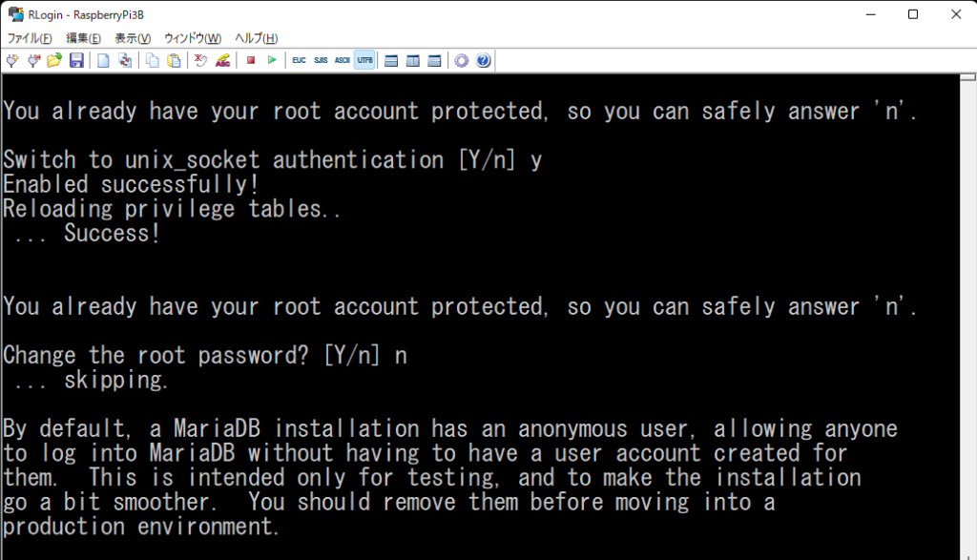977x560 pixels.
Task: Toggle the UTF8 encoding button
Action: point(364,60)
